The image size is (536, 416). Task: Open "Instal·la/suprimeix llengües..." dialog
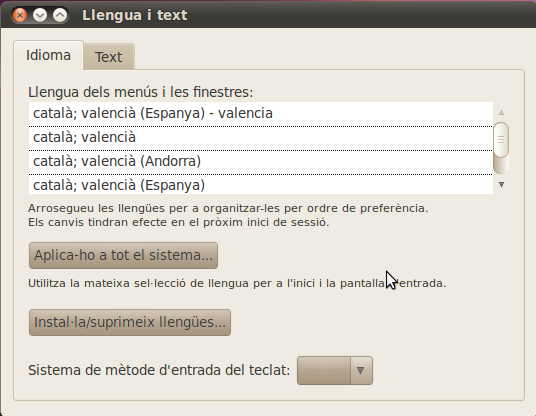tap(130, 322)
